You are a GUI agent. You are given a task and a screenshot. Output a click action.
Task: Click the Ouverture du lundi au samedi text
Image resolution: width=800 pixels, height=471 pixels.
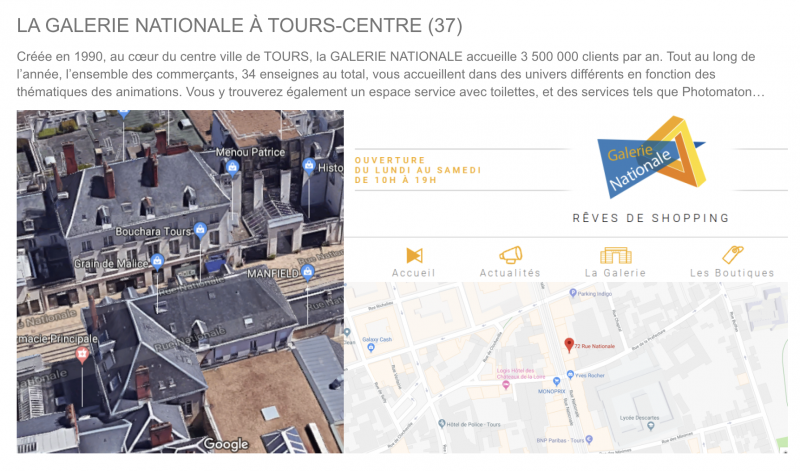pyautogui.click(x=418, y=170)
